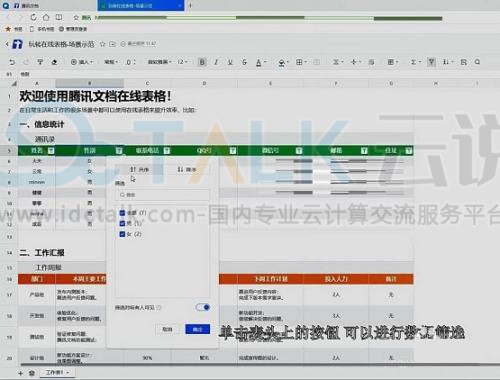Open the 插入 insert dropdown
The height and width of the screenshot is (380, 500).
pos(82,62)
